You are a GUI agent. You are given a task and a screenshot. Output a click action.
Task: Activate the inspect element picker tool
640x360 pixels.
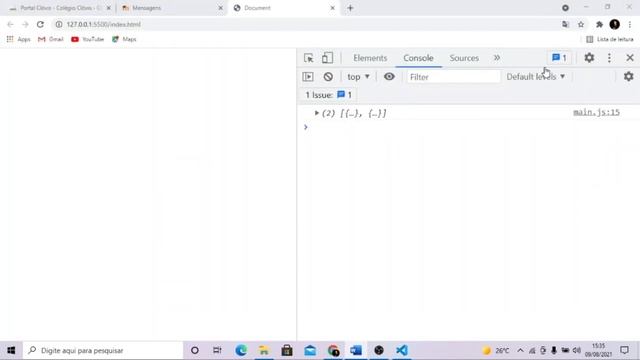pos(309,58)
